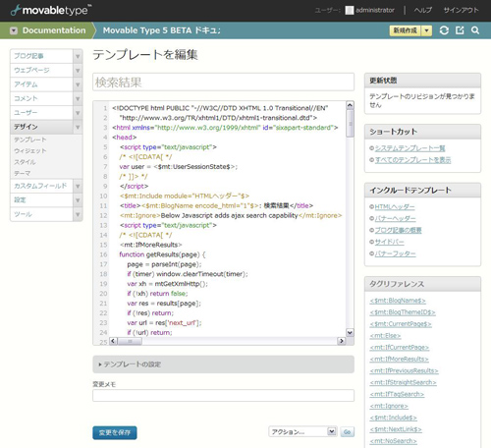Open the <$mt:NextLink$> tag reference
491x448 pixels.
pyautogui.click(x=396, y=429)
